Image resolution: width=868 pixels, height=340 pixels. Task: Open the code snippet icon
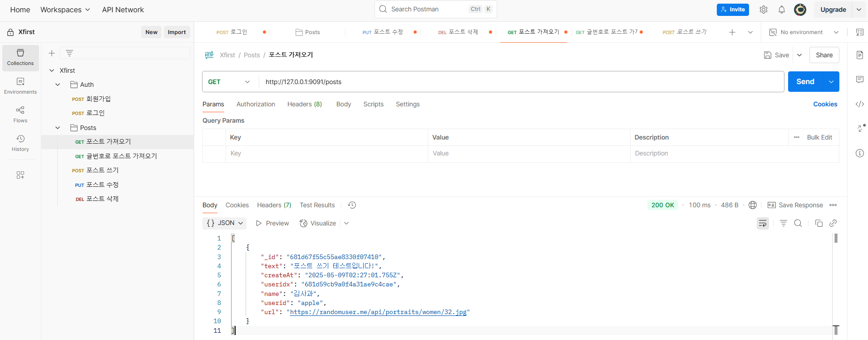(x=860, y=104)
